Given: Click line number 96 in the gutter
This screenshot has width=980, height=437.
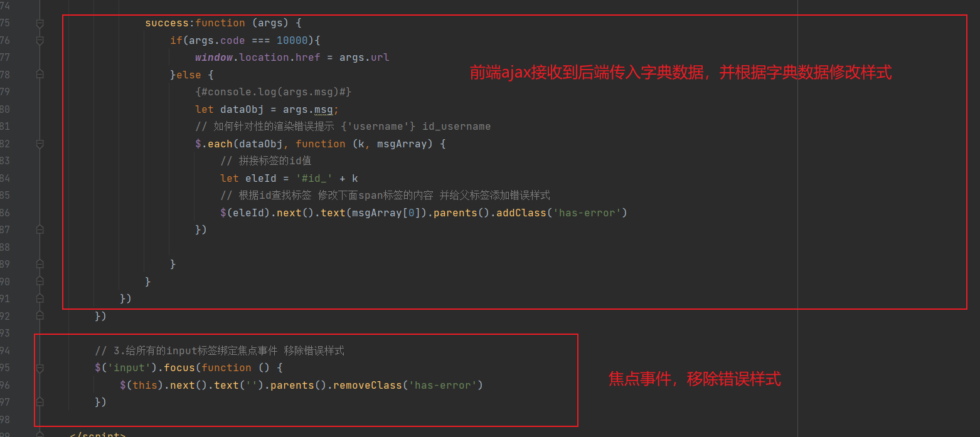Looking at the screenshot, I should tap(5, 385).
